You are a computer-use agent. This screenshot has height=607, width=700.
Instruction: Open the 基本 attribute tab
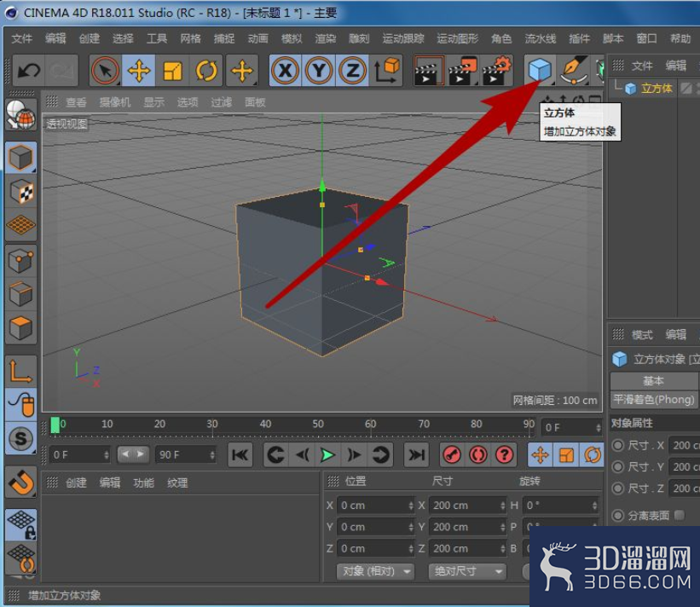point(654,381)
